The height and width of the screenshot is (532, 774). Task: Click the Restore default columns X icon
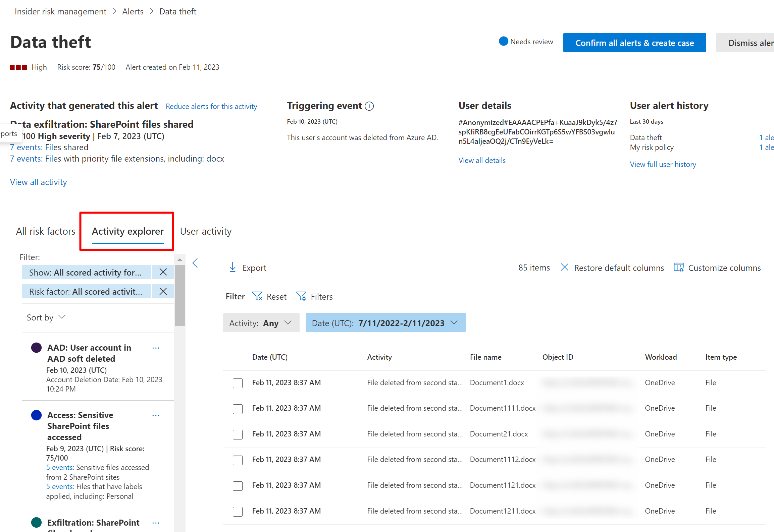[x=564, y=267]
